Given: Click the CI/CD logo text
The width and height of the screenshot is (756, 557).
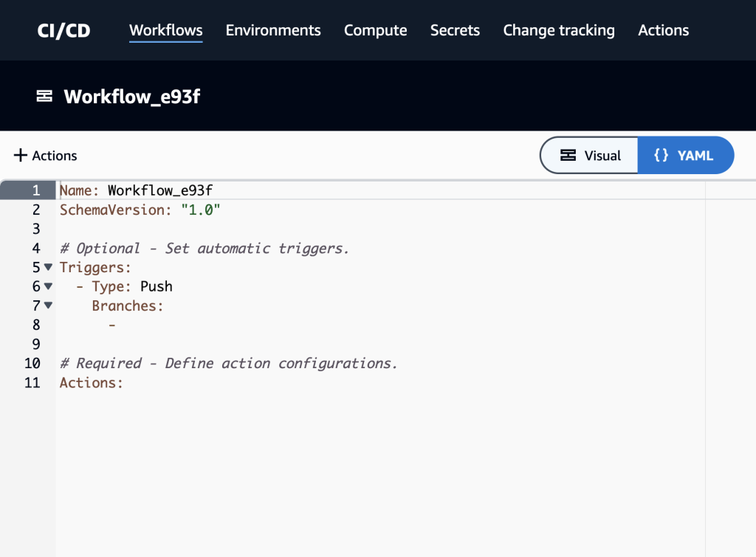Looking at the screenshot, I should 63,31.
